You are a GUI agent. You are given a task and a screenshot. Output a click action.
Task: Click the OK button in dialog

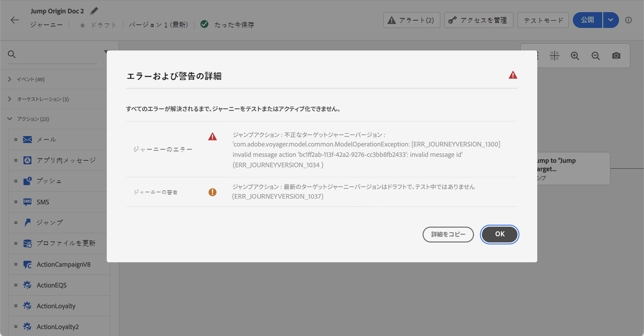point(499,234)
